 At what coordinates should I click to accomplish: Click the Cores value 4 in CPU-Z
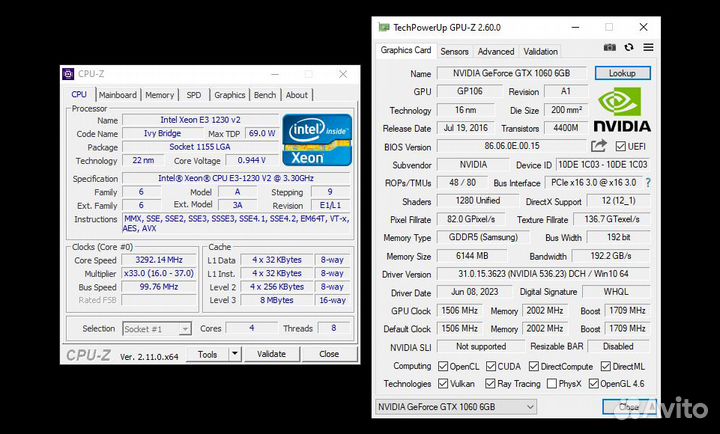251,328
